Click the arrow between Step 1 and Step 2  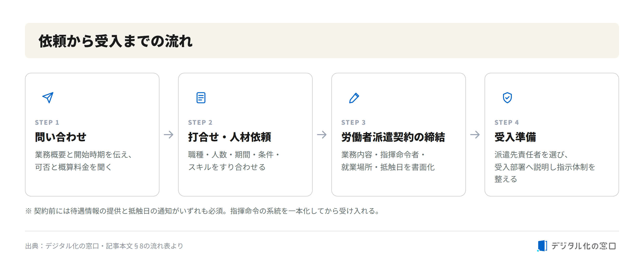tap(169, 135)
